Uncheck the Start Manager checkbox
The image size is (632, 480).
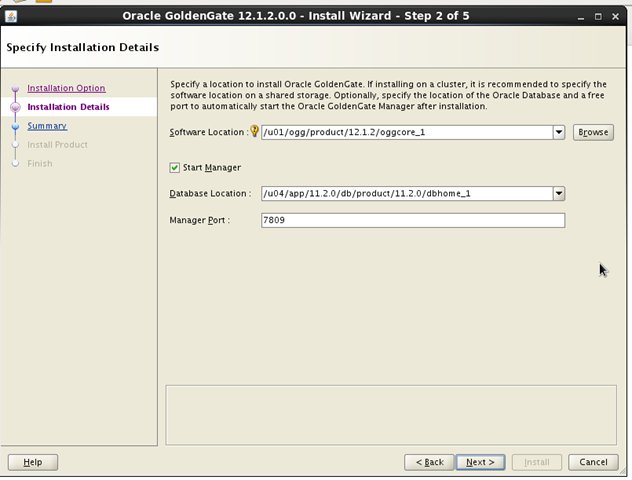[175, 168]
